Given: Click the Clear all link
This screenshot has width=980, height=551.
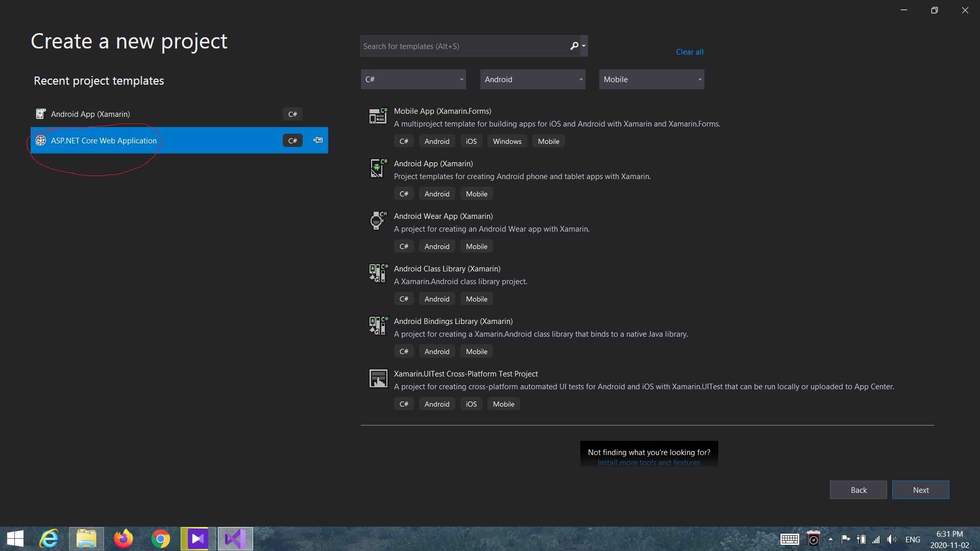Looking at the screenshot, I should click(690, 52).
